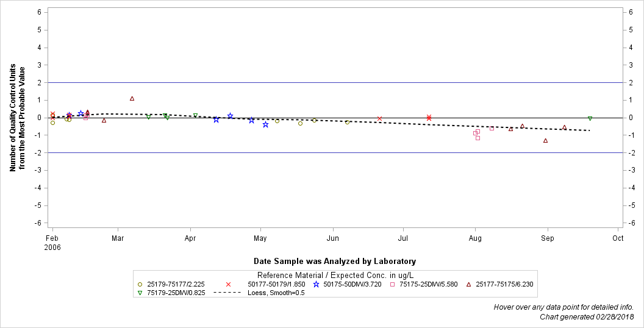Select the legend label 25177-75175/6.230
Screen dimensions: 644x328
click(x=504, y=284)
